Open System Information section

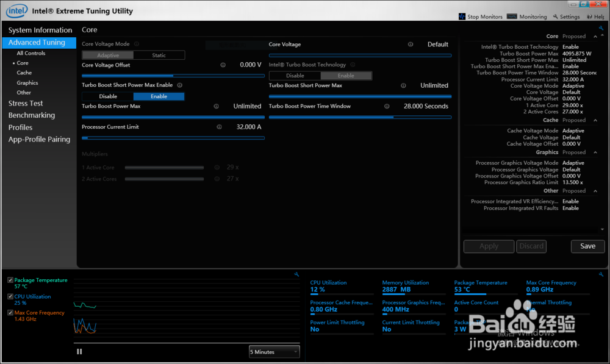tap(40, 30)
